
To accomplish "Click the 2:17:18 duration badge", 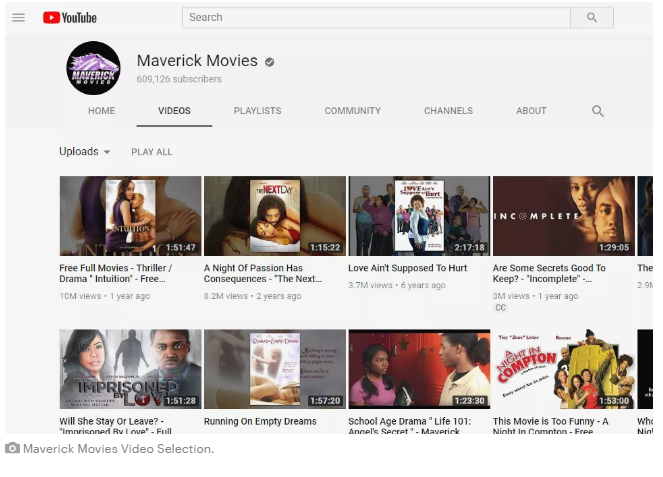I will click(x=469, y=247).
